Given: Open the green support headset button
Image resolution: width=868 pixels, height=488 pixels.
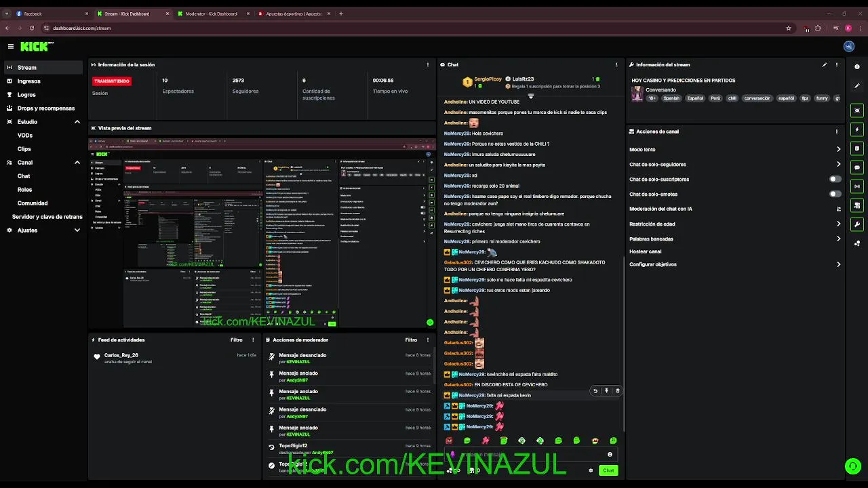Looking at the screenshot, I should tap(852, 466).
